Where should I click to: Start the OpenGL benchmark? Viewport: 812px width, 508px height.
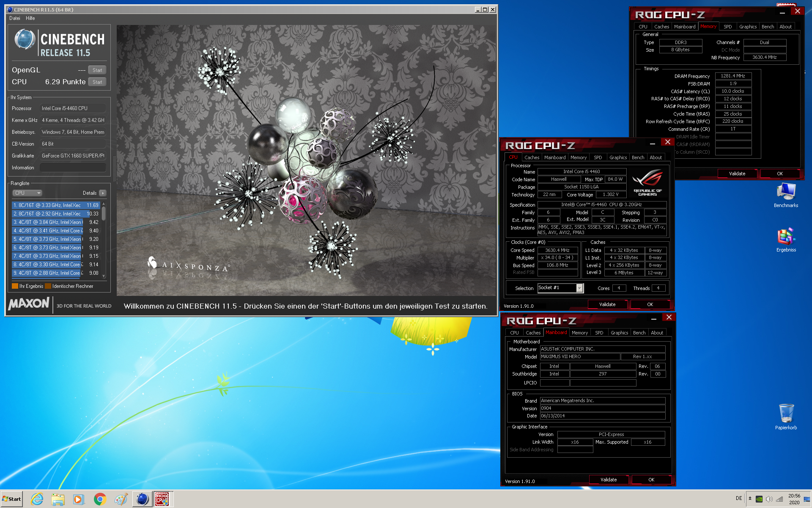point(97,70)
